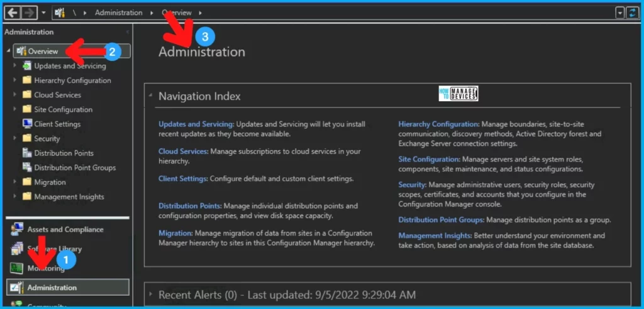
Task: Open the address bar dropdown at right
Action: coord(620,13)
